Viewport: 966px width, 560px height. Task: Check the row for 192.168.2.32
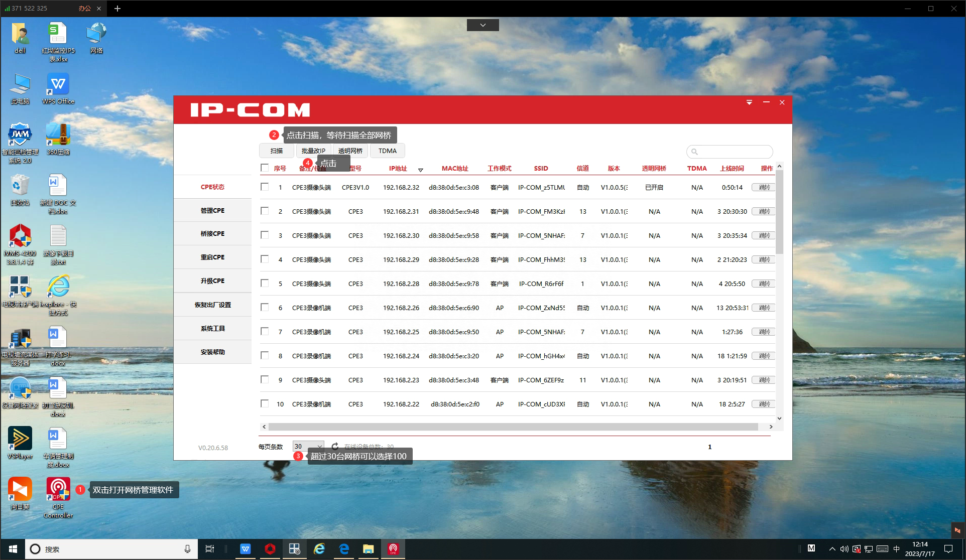pyautogui.click(x=265, y=187)
